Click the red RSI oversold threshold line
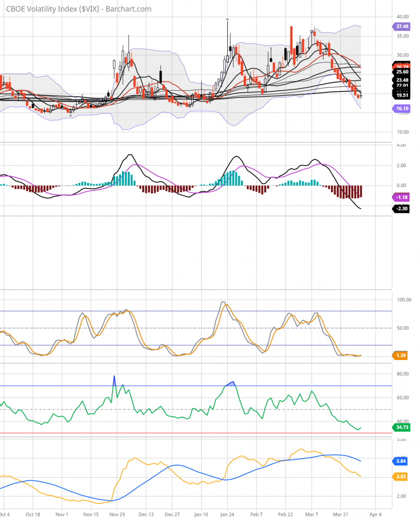Image resolution: width=420 pixels, height=521 pixels. coord(195,433)
